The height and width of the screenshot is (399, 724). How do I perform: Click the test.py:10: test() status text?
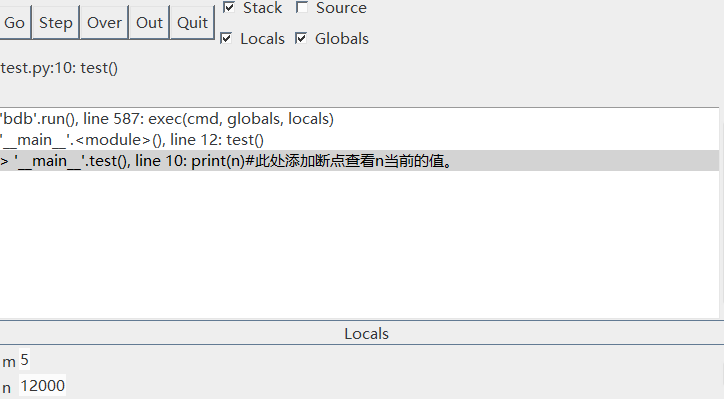tap(59, 68)
